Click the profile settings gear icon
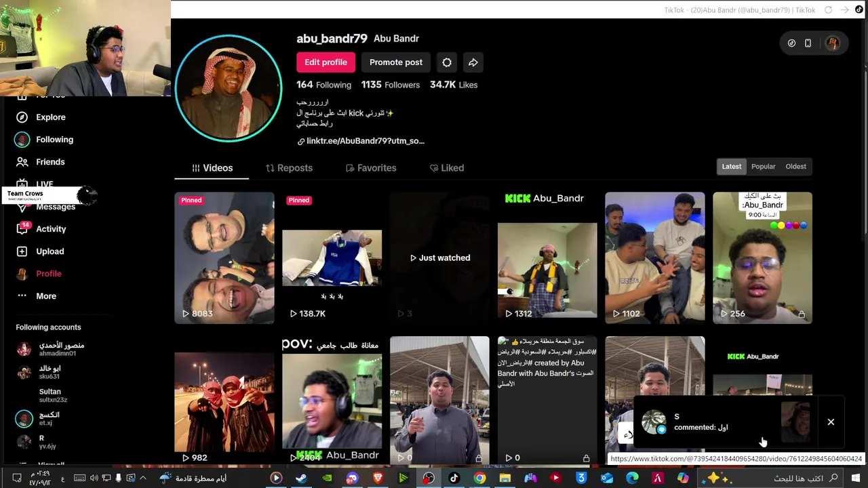This screenshot has height=488, width=868. click(447, 62)
